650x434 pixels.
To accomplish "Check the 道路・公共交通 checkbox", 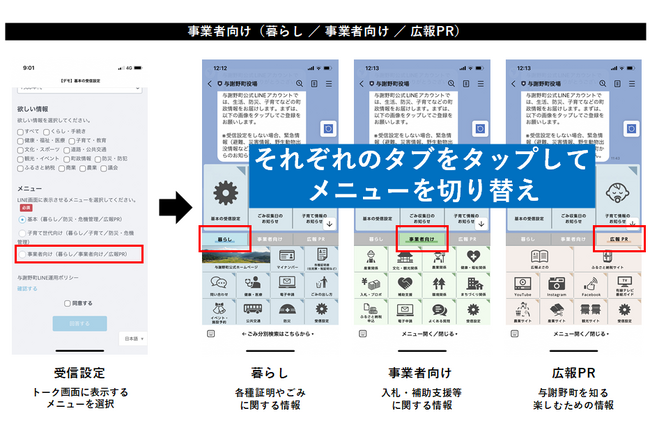I will [66, 150].
